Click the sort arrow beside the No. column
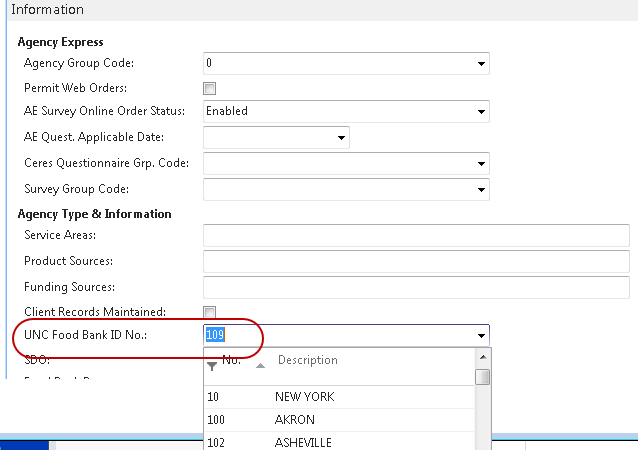The height and width of the screenshot is (450, 638). [x=261, y=366]
